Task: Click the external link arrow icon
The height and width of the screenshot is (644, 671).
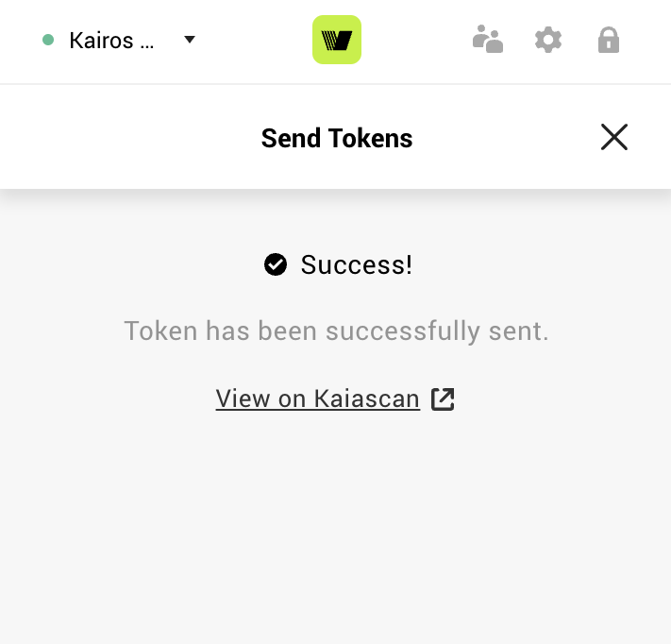Action: tap(443, 399)
